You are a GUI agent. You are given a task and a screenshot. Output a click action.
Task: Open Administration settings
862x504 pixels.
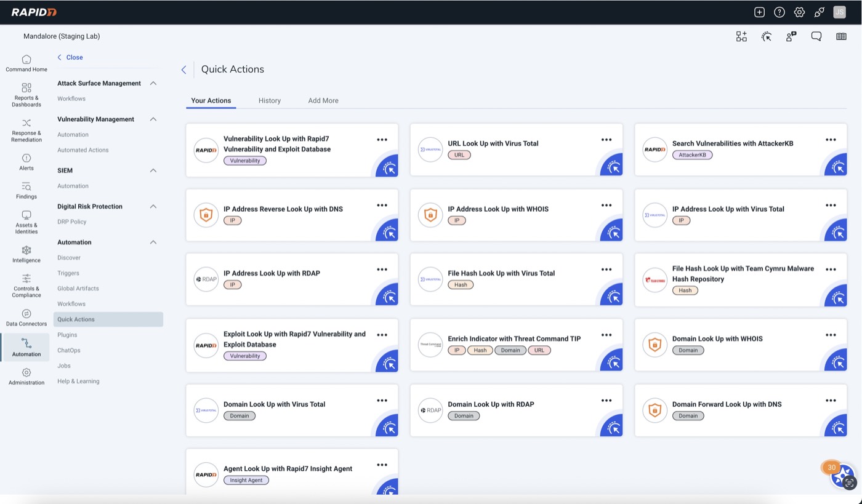tap(26, 377)
